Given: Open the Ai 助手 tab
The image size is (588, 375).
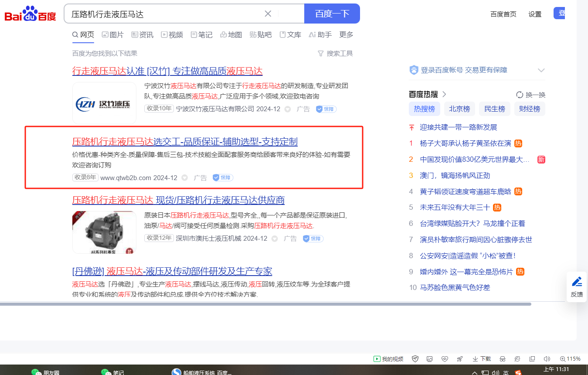Looking at the screenshot, I should click(x=320, y=35).
